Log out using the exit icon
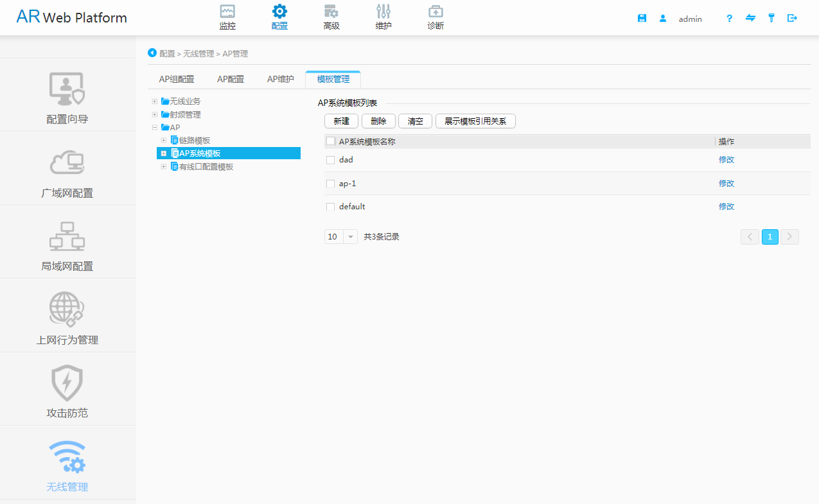The height and width of the screenshot is (504, 819). 792,18
